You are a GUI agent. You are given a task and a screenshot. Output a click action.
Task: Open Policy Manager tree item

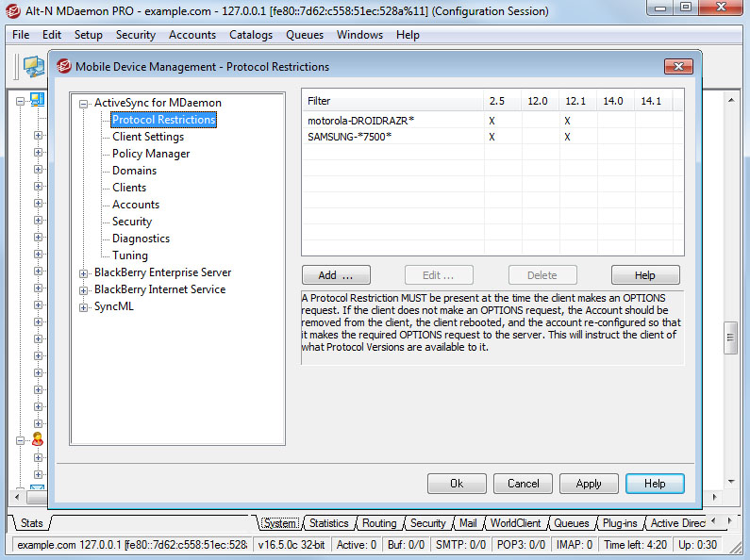click(151, 154)
